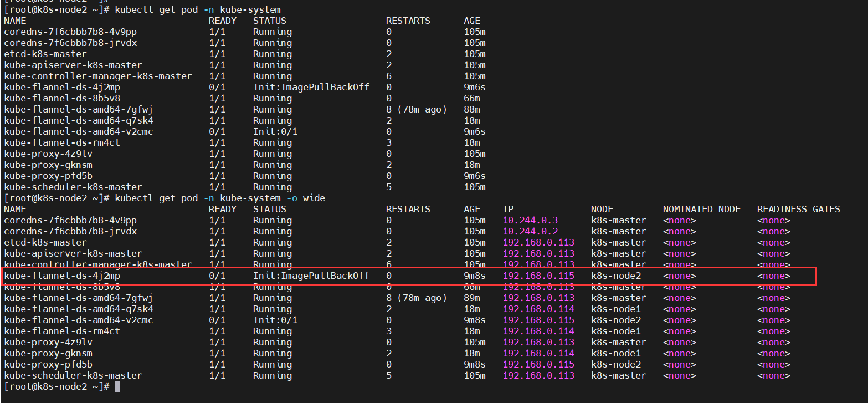Screen dimensions: 868x403
Task: Click the "NOMINATED NODE" column header
Action: coord(702,209)
